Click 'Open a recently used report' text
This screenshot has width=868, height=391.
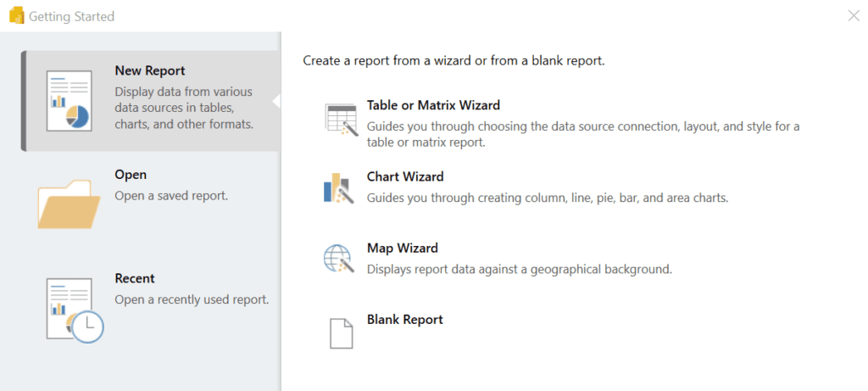[x=192, y=299]
